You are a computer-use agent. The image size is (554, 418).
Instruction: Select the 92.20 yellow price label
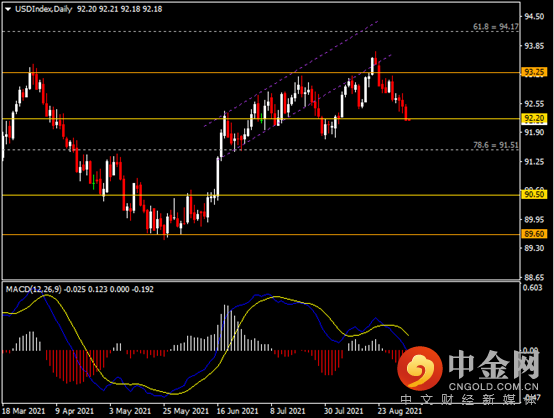(x=534, y=118)
